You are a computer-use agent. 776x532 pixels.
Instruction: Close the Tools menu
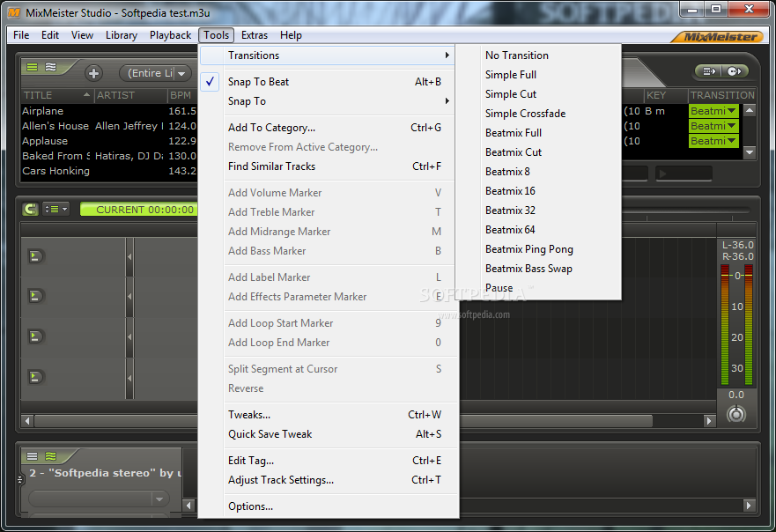pos(217,35)
